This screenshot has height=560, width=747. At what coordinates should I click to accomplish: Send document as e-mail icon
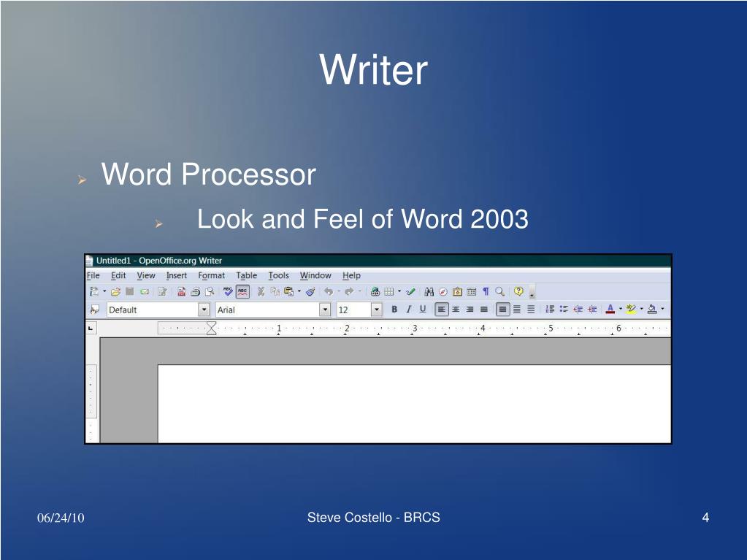click(145, 291)
